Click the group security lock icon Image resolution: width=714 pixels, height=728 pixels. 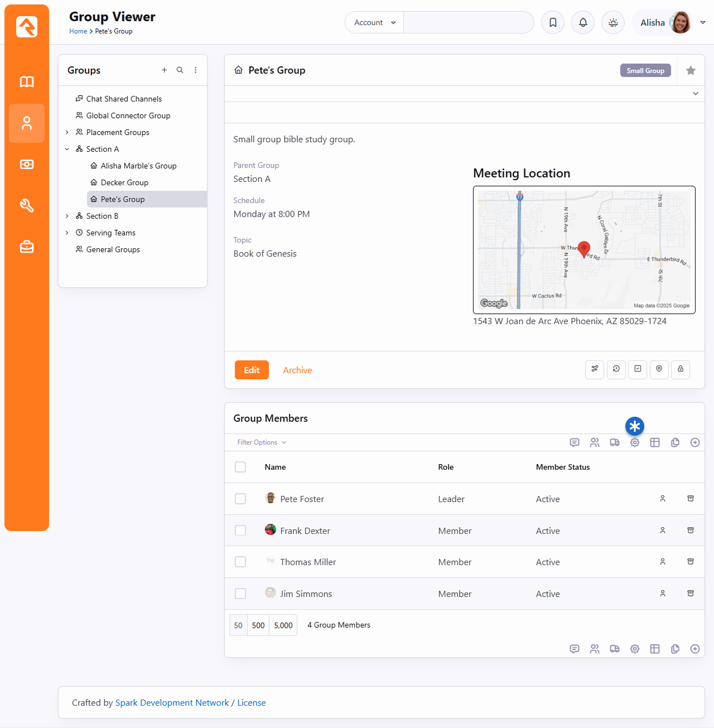click(x=680, y=369)
